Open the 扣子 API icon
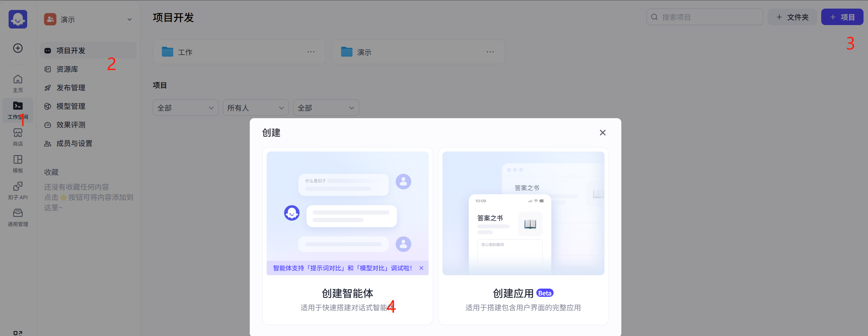 pos(18,190)
